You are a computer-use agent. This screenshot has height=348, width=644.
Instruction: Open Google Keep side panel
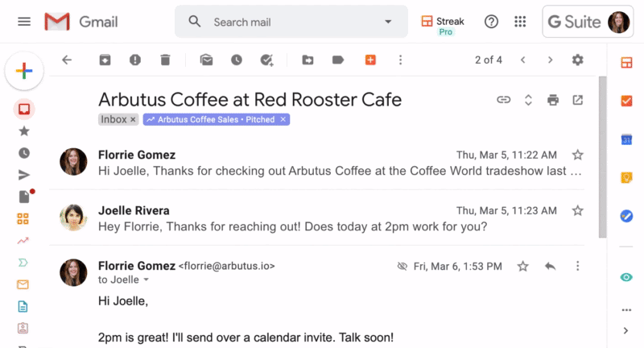[x=626, y=177]
